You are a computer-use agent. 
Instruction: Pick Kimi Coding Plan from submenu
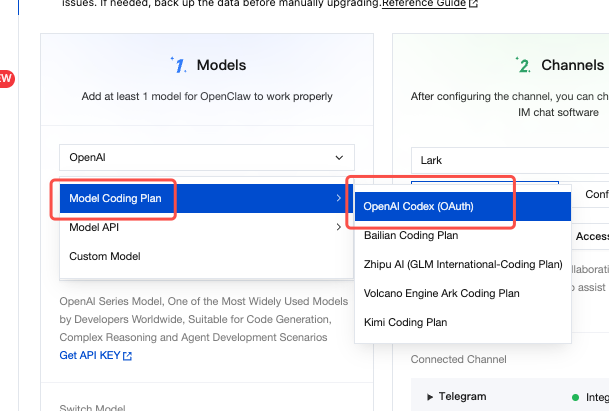405,322
